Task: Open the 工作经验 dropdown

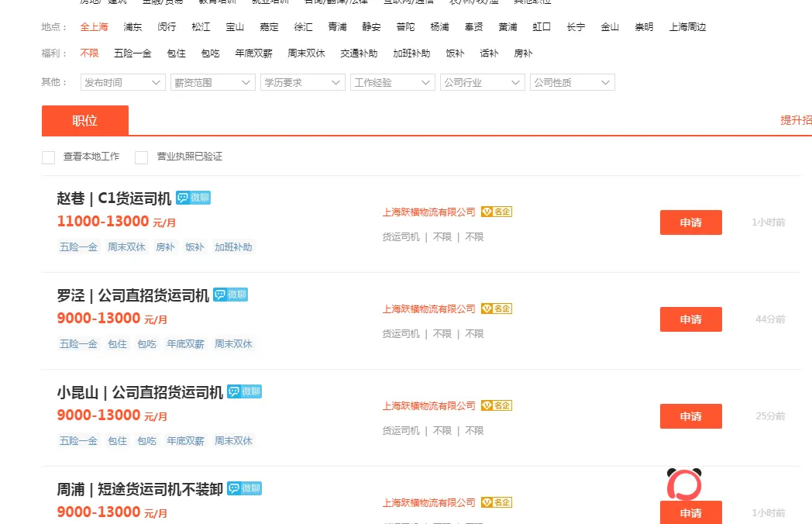Action: coord(393,82)
